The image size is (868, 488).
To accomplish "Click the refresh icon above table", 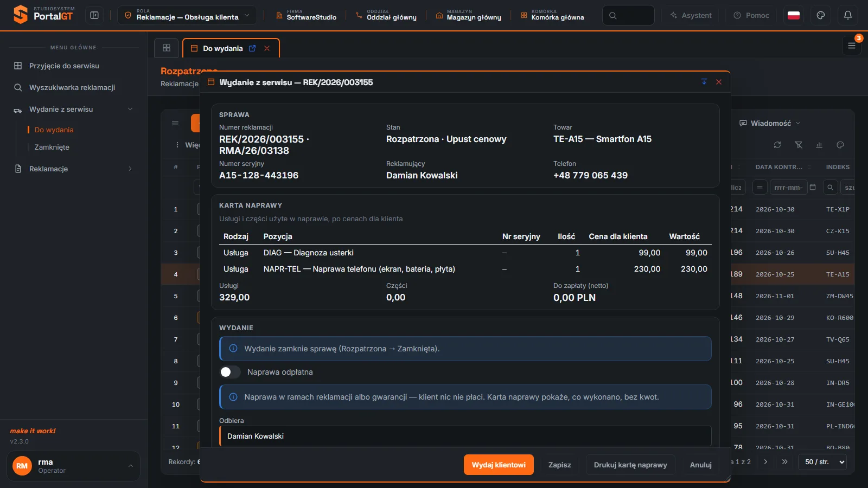I will tap(777, 145).
